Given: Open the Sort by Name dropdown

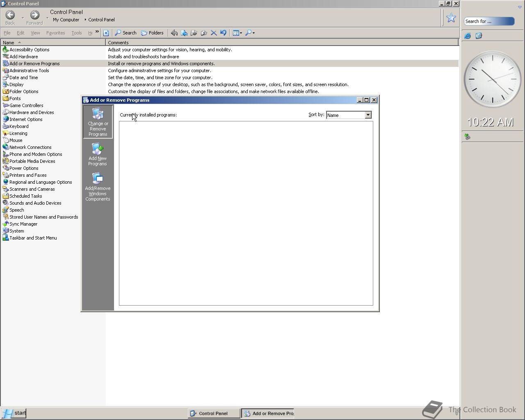Looking at the screenshot, I should pyautogui.click(x=349, y=115).
